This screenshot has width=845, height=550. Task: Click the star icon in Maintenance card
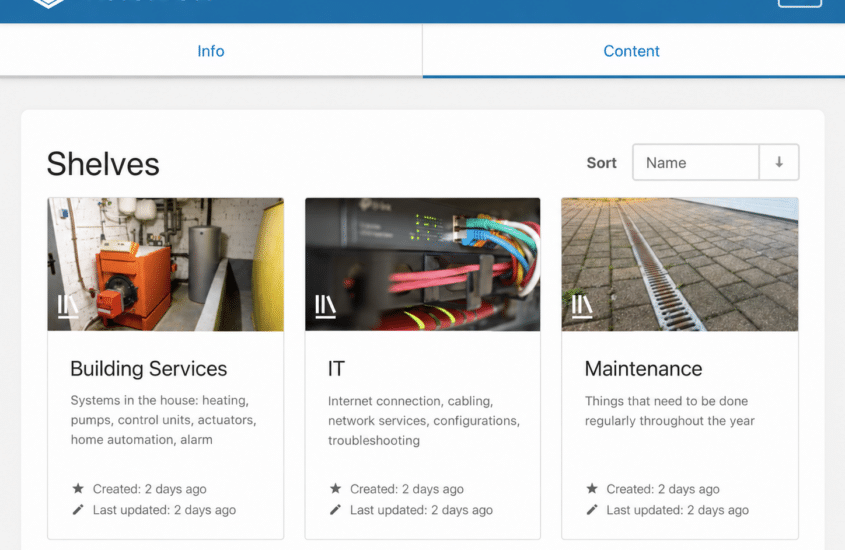pyautogui.click(x=592, y=489)
